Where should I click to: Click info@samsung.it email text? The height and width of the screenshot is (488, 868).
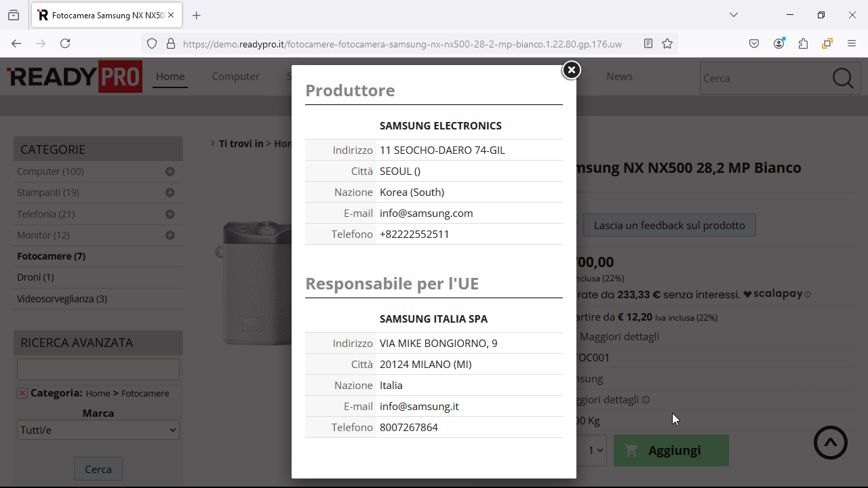[x=419, y=407]
